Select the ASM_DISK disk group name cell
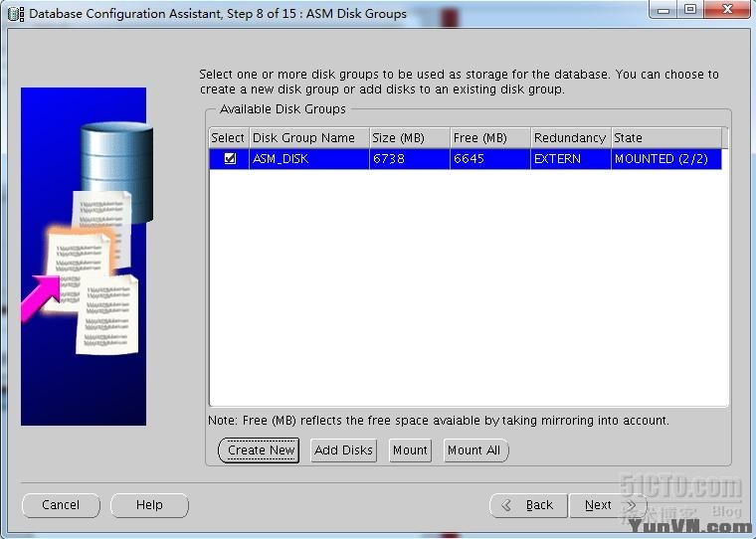This screenshot has height=539, width=756. click(x=309, y=159)
